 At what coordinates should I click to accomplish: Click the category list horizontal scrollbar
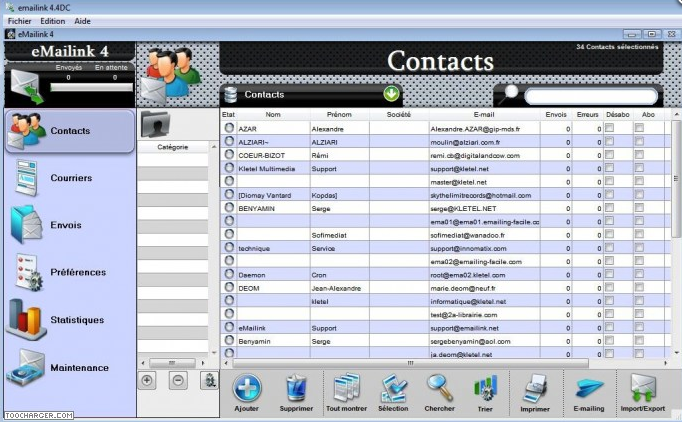coord(172,363)
